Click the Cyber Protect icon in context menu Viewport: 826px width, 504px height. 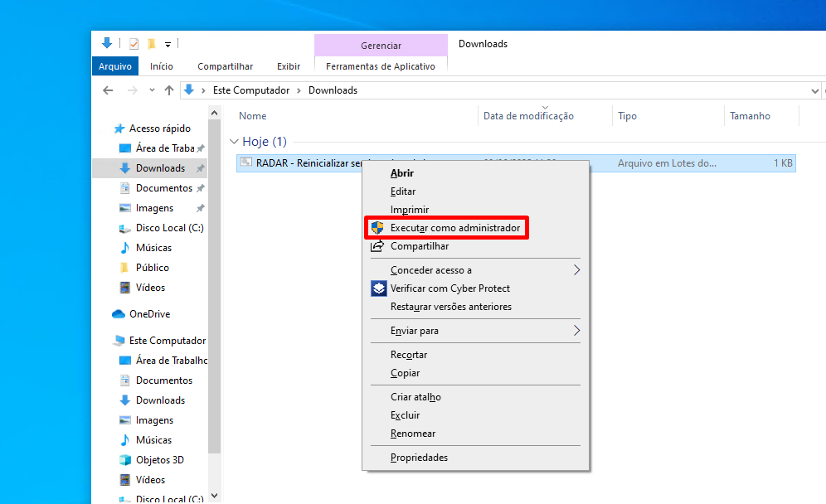click(377, 288)
